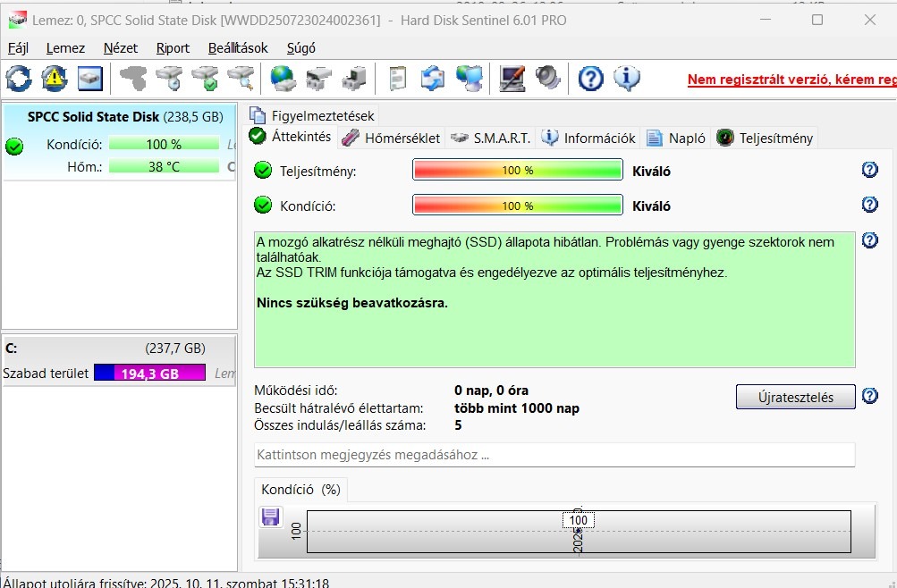The height and width of the screenshot is (588, 897).
Task: Click the report document toolbar icon
Action: click(398, 79)
